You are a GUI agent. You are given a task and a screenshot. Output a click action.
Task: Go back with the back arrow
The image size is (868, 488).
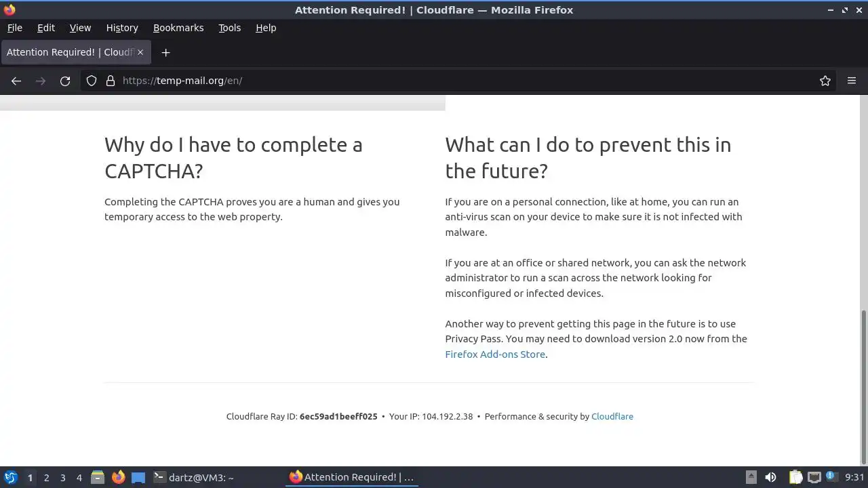(16, 81)
